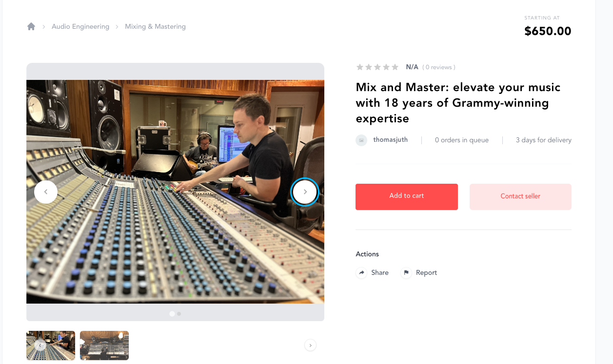The image size is (613, 364).
Task: Open the Audio Engineering breadcrumb
Action: [80, 26]
